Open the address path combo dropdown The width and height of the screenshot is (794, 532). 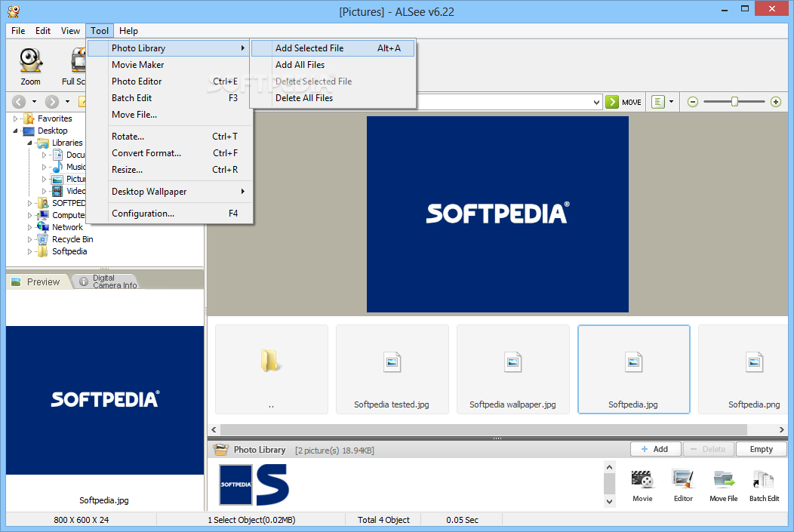click(596, 102)
